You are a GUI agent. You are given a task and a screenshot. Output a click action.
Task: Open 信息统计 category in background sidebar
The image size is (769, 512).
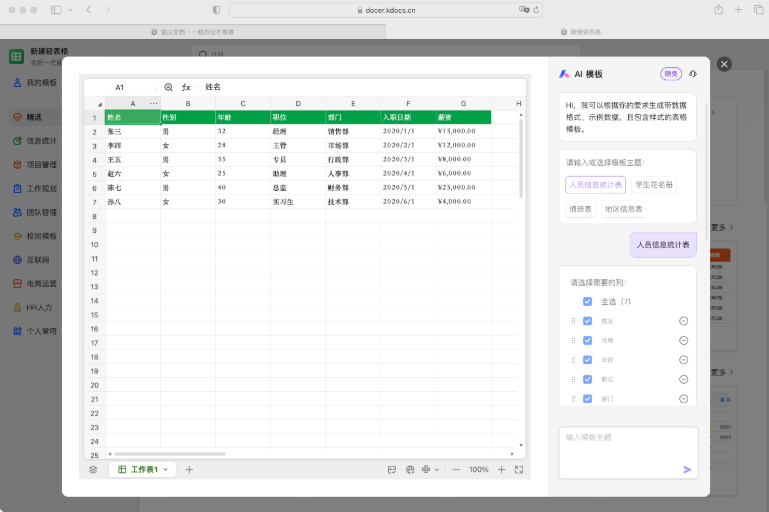click(x=35, y=141)
